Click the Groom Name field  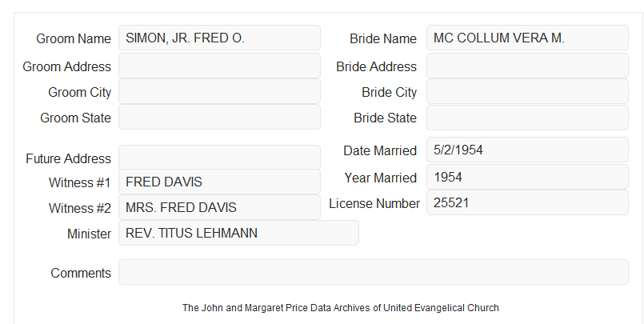point(219,38)
